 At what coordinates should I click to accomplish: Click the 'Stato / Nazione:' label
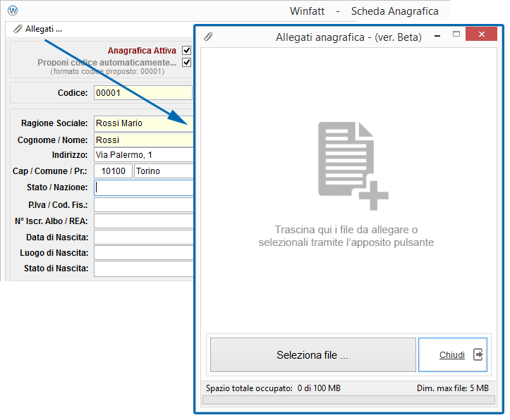pyautogui.click(x=57, y=187)
